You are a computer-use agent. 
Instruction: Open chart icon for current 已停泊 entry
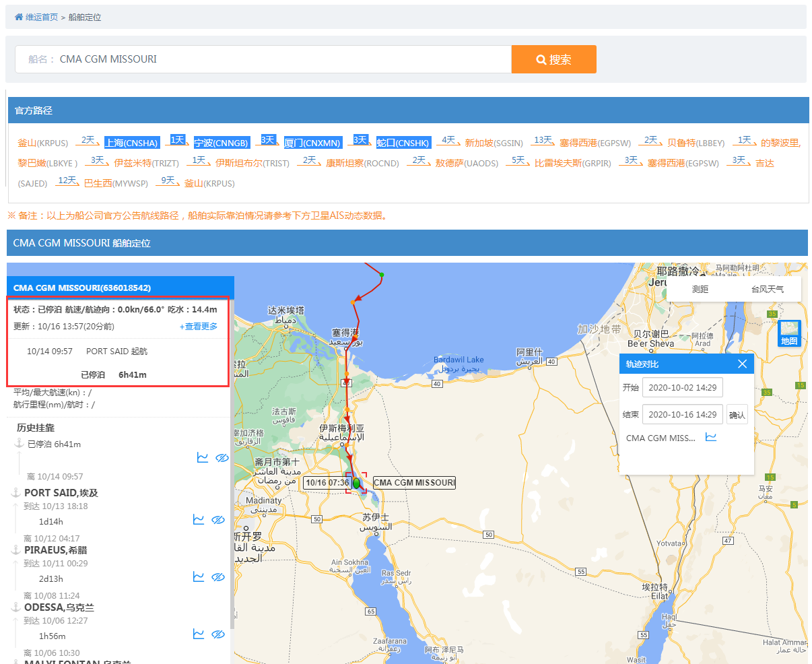point(202,458)
